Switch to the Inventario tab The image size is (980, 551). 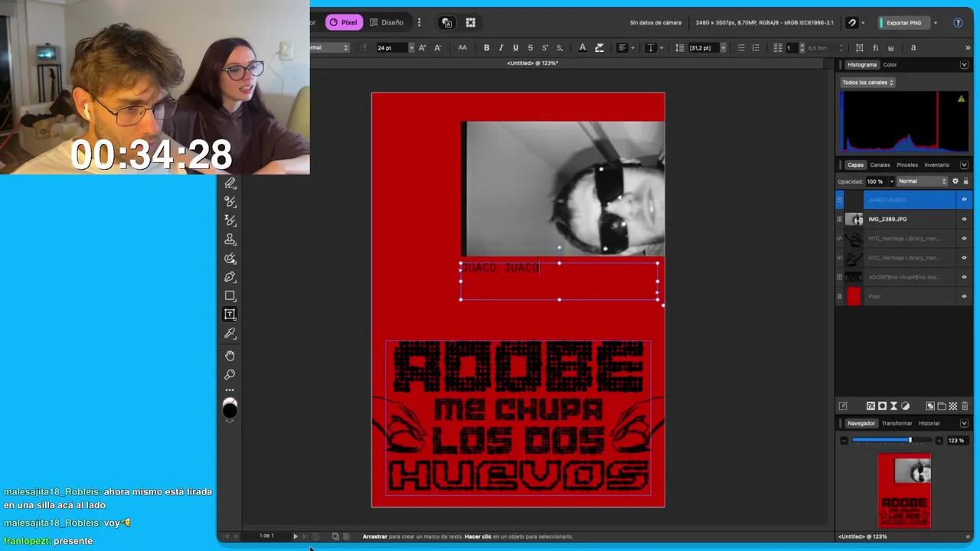point(937,165)
